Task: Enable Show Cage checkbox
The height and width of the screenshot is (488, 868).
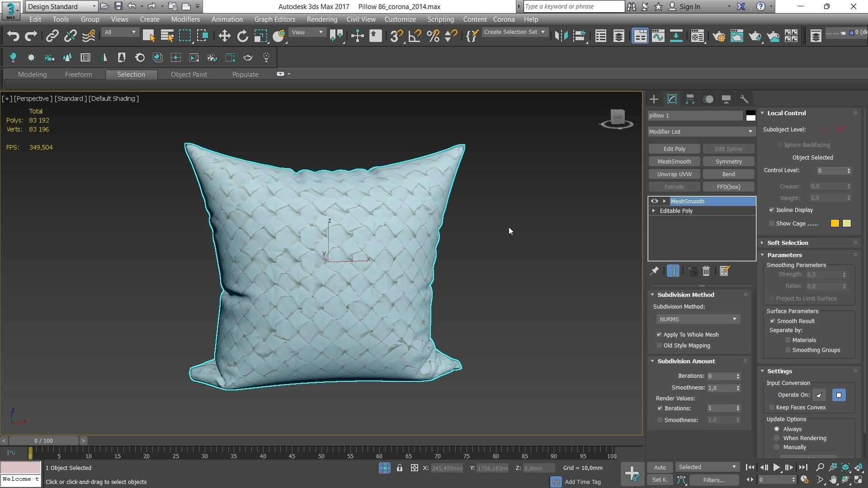Action: click(x=772, y=224)
